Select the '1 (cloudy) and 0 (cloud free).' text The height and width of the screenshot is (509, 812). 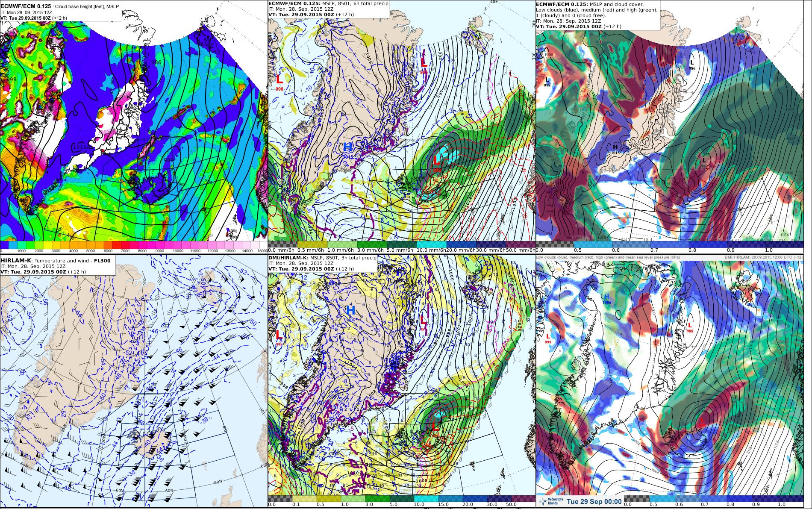tap(571, 15)
